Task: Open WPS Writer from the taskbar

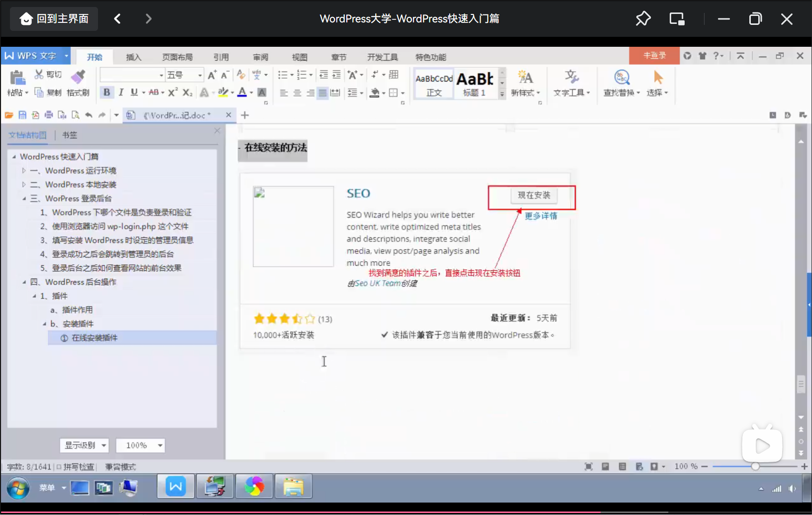Action: 176,487
